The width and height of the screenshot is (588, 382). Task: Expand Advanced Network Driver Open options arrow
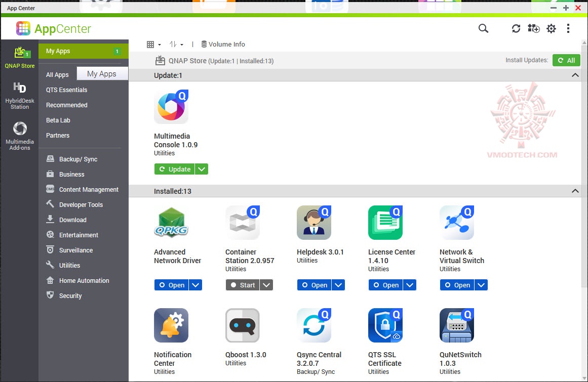click(195, 285)
